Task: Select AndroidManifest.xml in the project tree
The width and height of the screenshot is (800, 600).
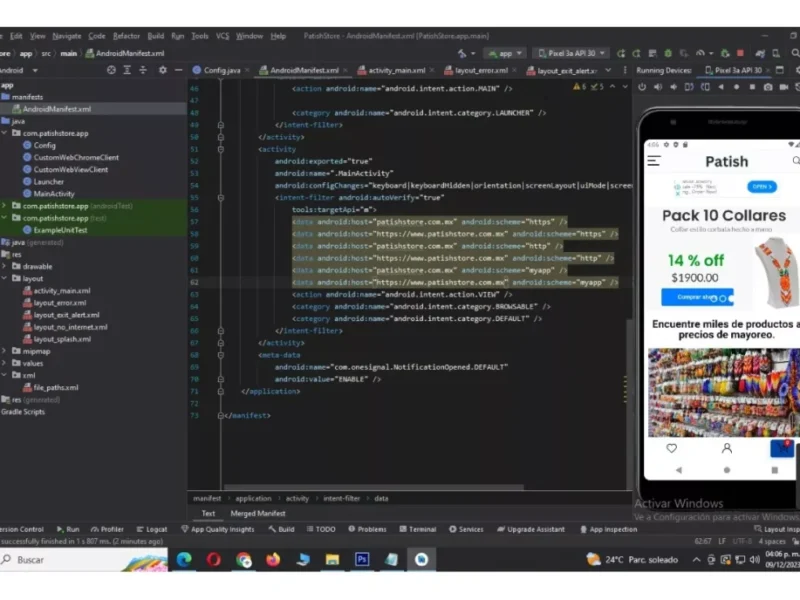Action: point(57,108)
